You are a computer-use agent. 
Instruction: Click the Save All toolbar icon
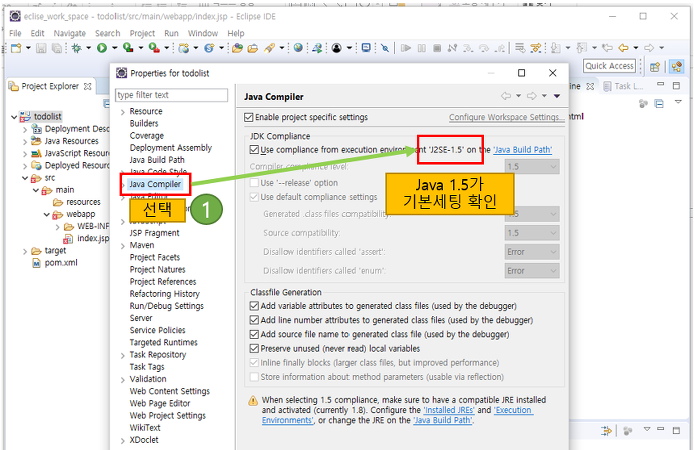pos(57,48)
